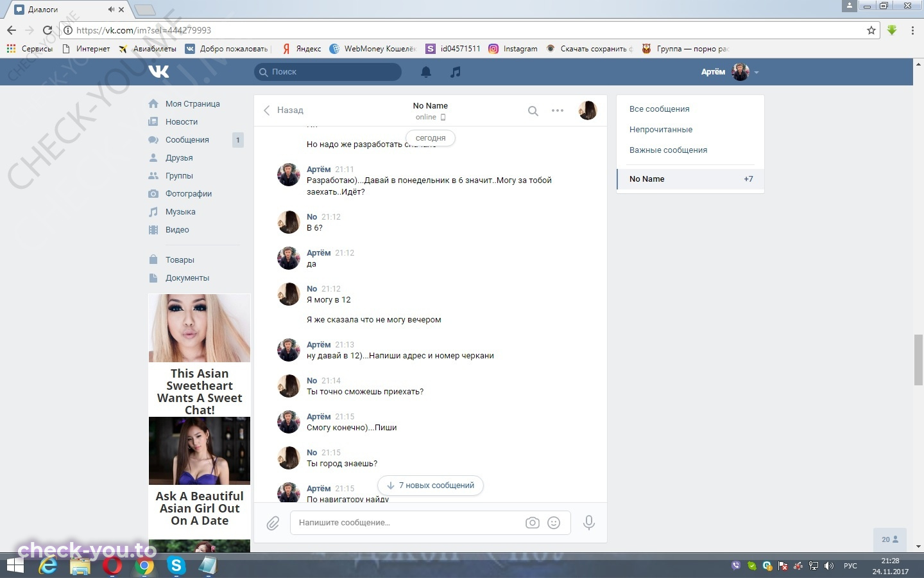The height and width of the screenshot is (578, 924).
Task: Reload the page in Chrome
Action: pyautogui.click(x=47, y=30)
